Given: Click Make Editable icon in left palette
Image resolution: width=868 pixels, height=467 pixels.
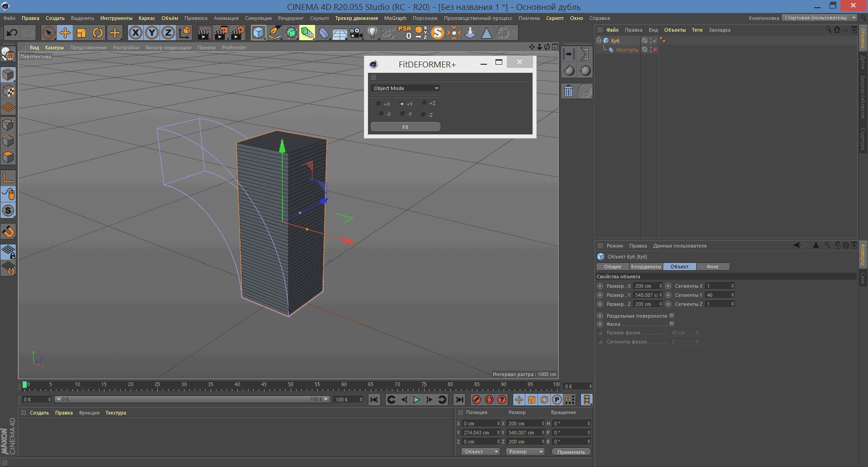Looking at the screenshot, I should coord(8,54).
